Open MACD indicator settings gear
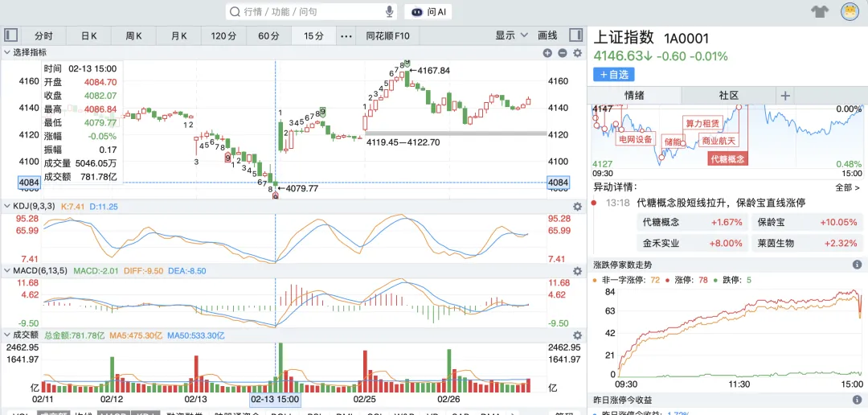The image size is (868, 415). (576, 271)
